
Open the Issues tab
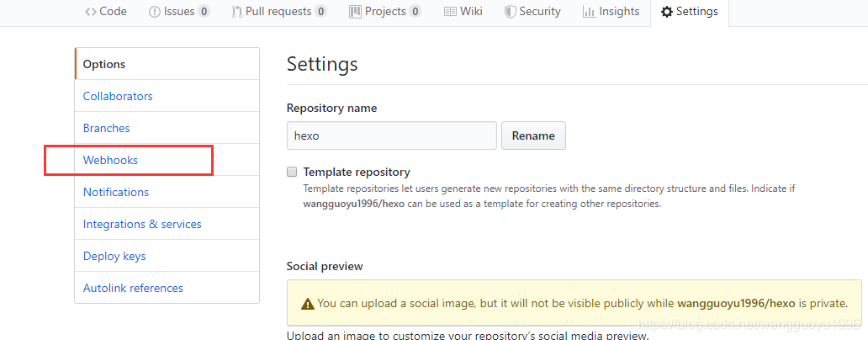point(179,11)
